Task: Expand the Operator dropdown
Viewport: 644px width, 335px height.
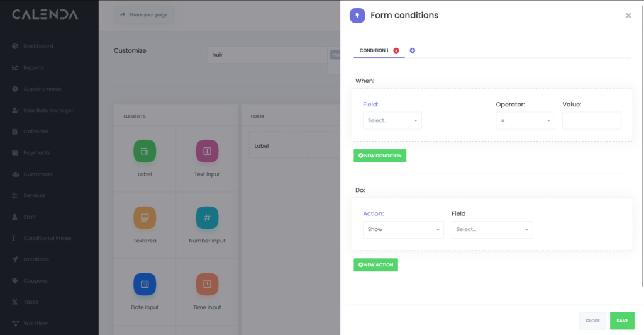Action: click(525, 120)
